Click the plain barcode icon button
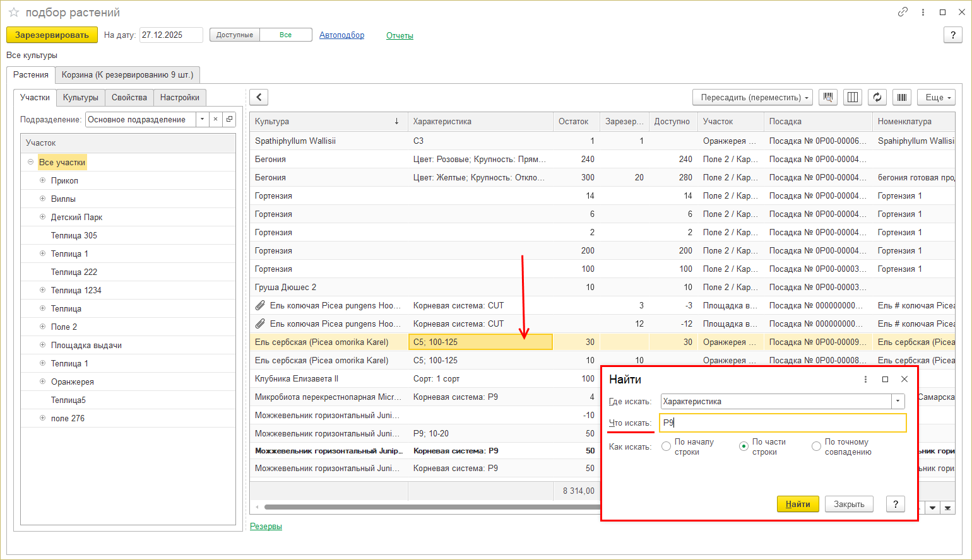This screenshot has width=972, height=560. coord(902,97)
